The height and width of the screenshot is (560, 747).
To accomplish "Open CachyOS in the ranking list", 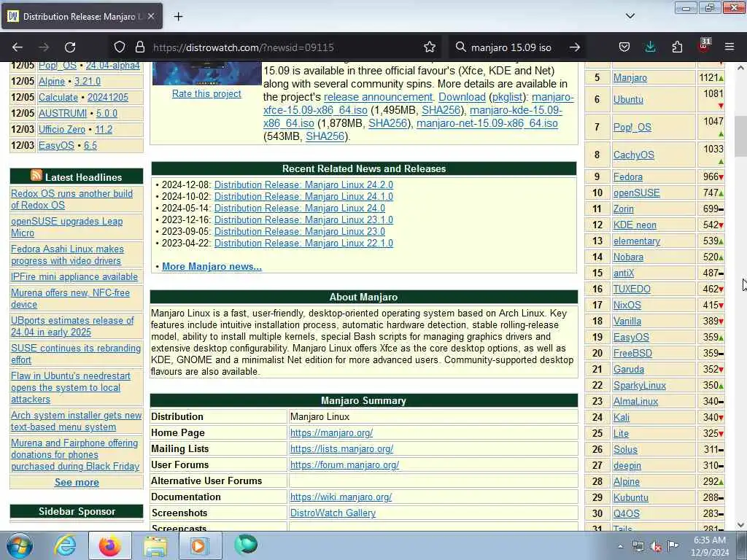I will click(634, 155).
